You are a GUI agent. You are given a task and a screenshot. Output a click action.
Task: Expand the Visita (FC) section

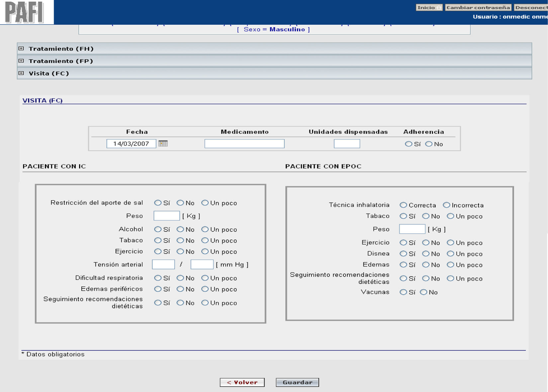(21, 73)
